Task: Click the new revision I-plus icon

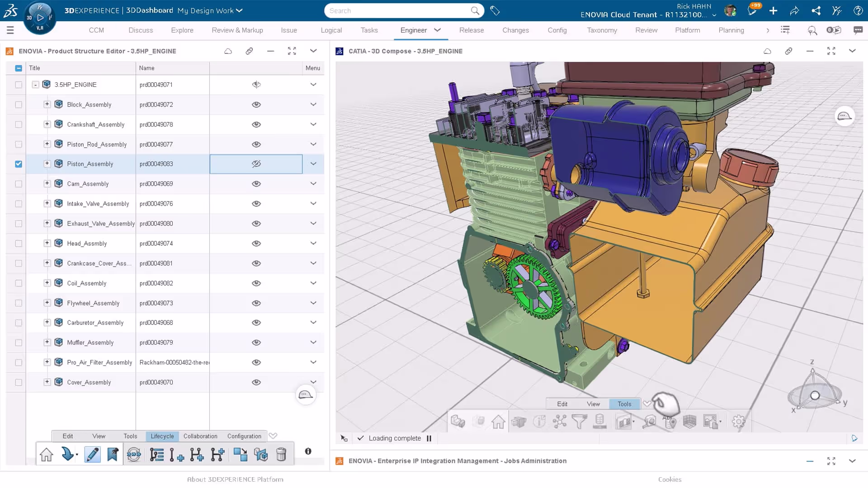Action: [176, 454]
